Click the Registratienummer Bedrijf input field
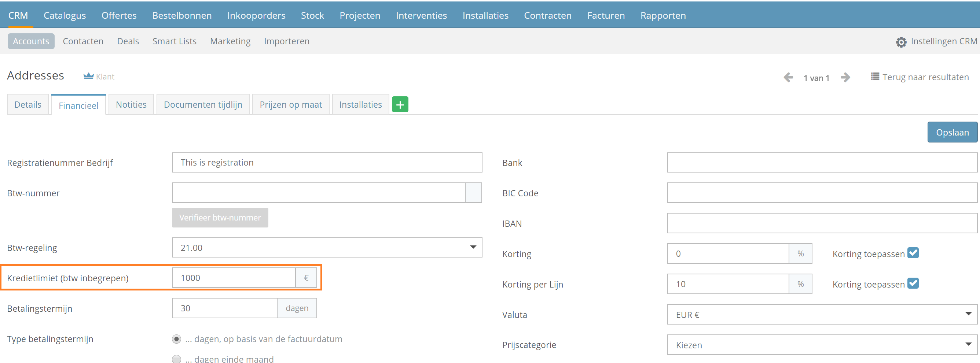 click(x=327, y=162)
